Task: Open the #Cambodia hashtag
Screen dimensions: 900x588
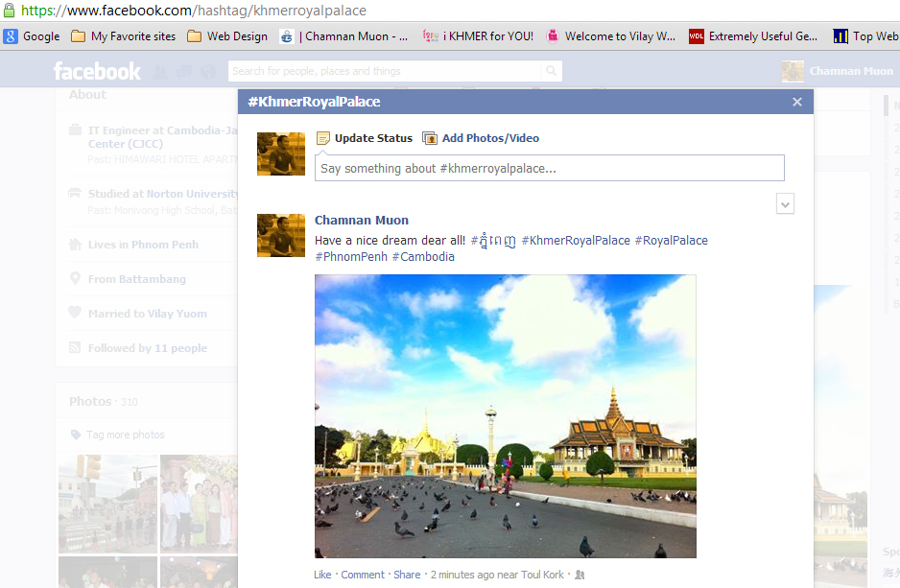Action: 423,256
